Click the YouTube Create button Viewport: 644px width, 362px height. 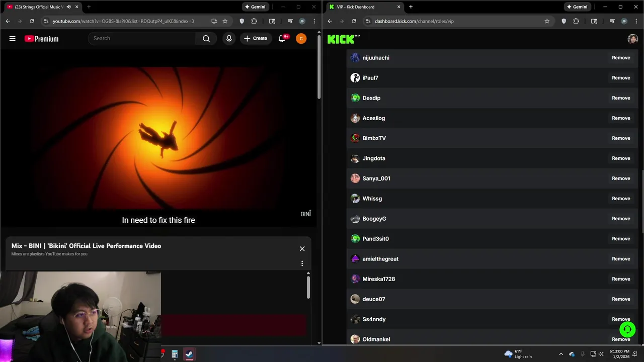(x=256, y=39)
